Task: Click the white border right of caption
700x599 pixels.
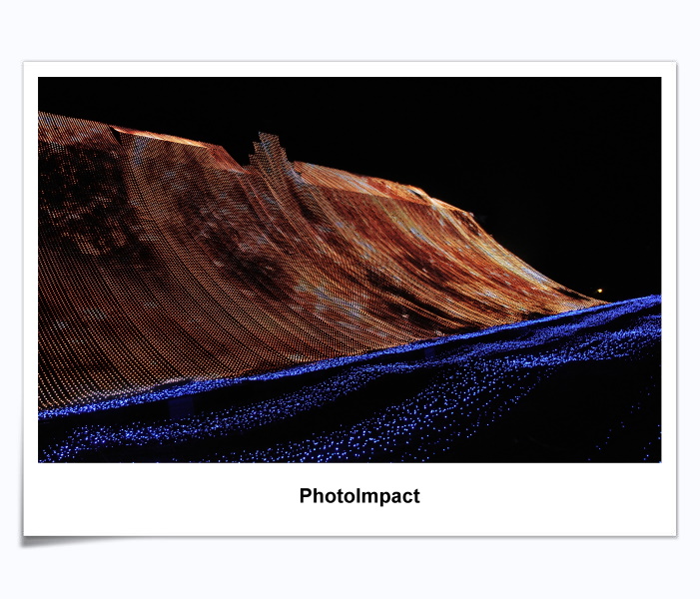Action: [x=559, y=496]
